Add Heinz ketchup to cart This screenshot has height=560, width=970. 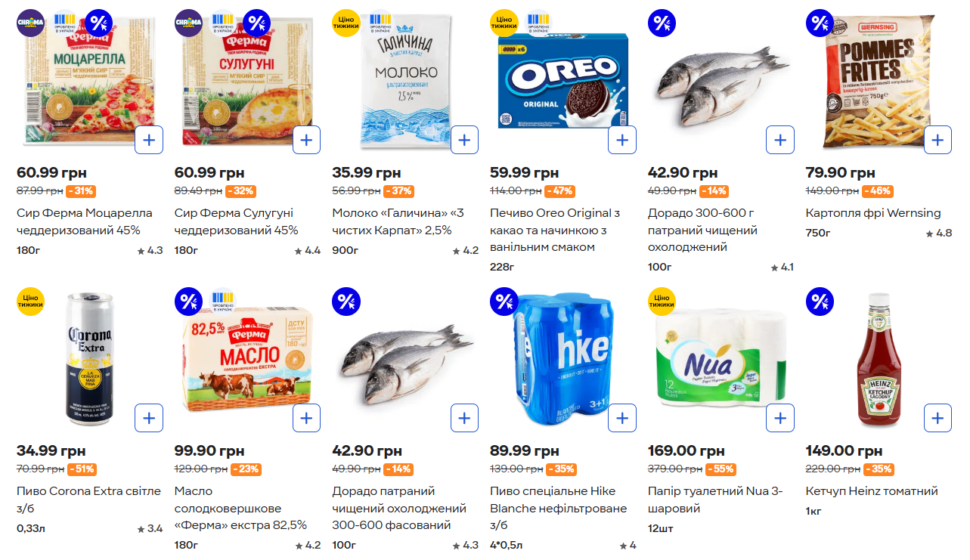[937, 418]
